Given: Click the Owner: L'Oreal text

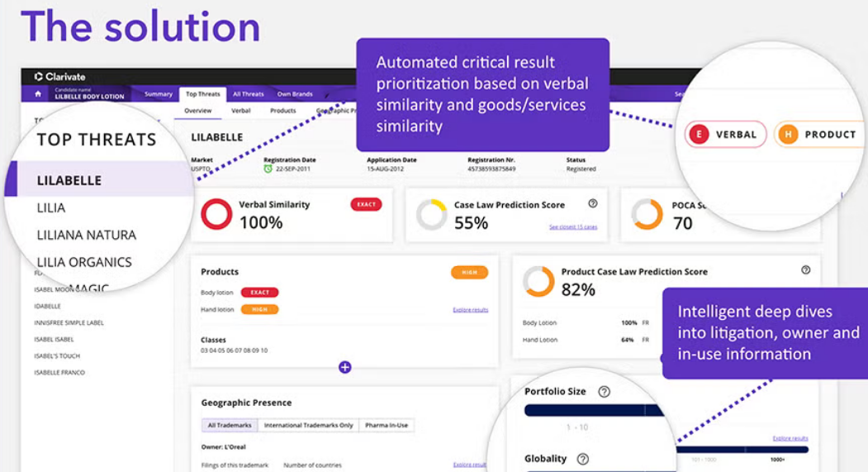Looking at the screenshot, I should 223,447.
